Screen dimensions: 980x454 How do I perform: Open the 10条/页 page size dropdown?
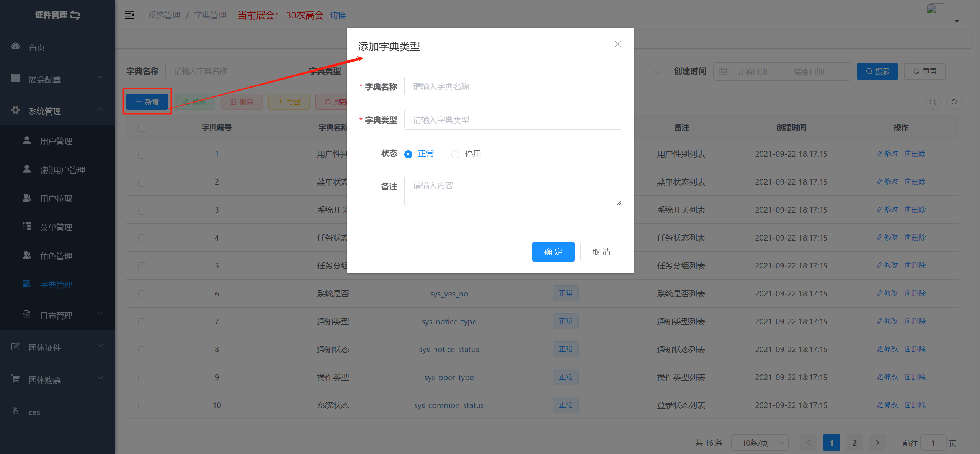759,443
